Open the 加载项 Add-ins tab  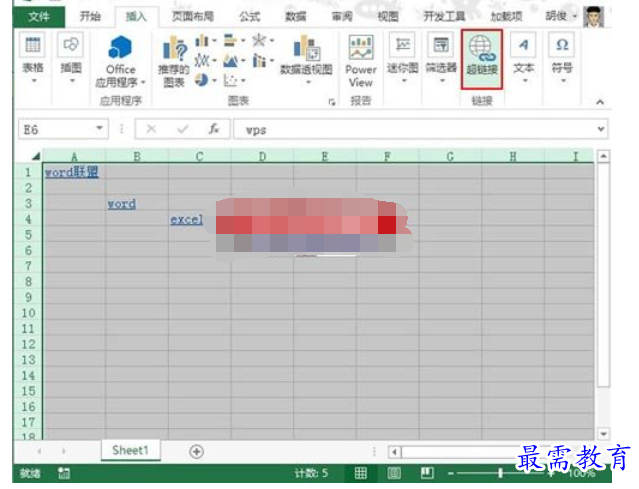(x=506, y=16)
